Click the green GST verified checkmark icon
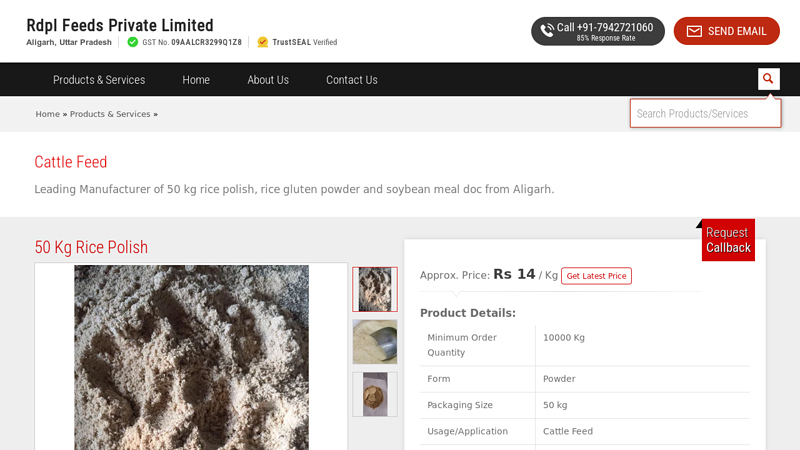 coord(133,42)
